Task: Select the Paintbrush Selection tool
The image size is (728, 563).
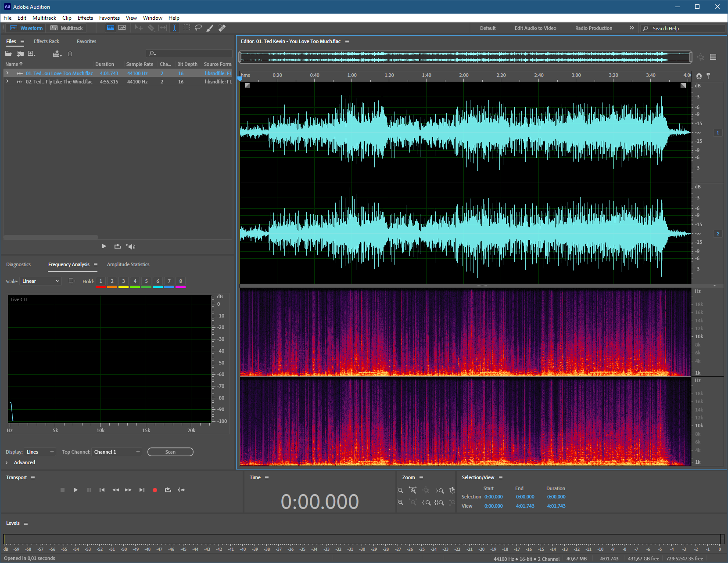Action: pyautogui.click(x=210, y=28)
